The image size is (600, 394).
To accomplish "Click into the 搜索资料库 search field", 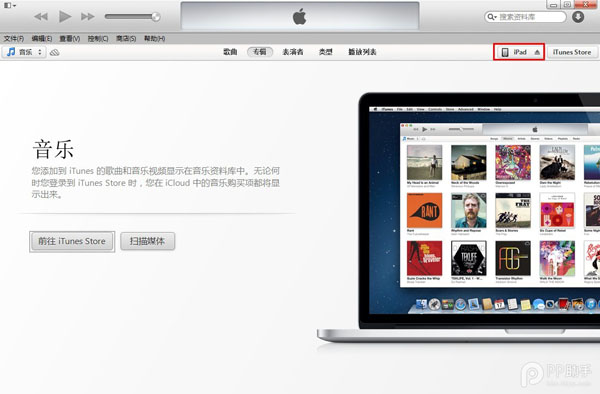I will [530, 17].
